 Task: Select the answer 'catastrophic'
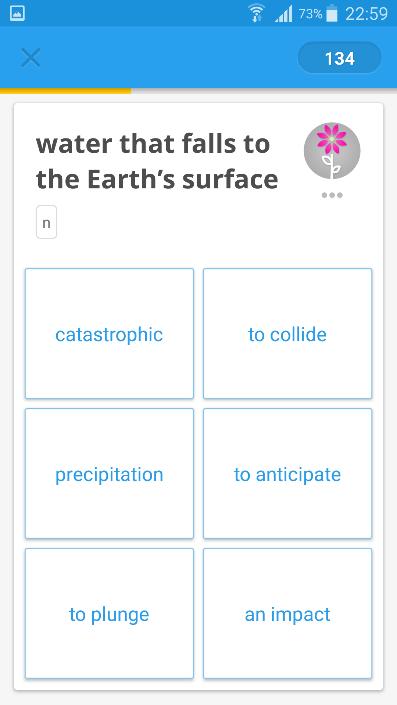pyautogui.click(x=109, y=334)
